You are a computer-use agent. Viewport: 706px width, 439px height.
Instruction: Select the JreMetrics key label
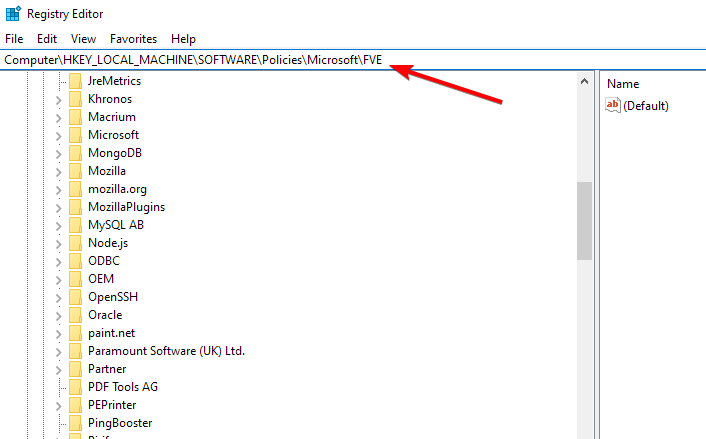click(114, 81)
